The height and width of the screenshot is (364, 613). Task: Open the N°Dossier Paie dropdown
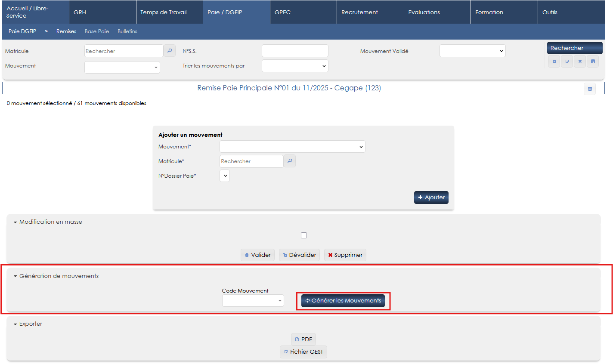pyautogui.click(x=225, y=176)
